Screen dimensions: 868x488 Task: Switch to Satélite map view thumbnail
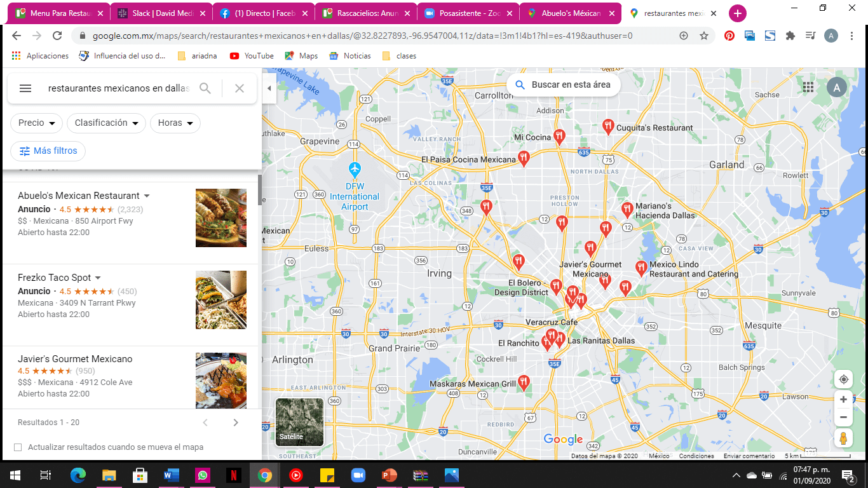[x=299, y=422]
